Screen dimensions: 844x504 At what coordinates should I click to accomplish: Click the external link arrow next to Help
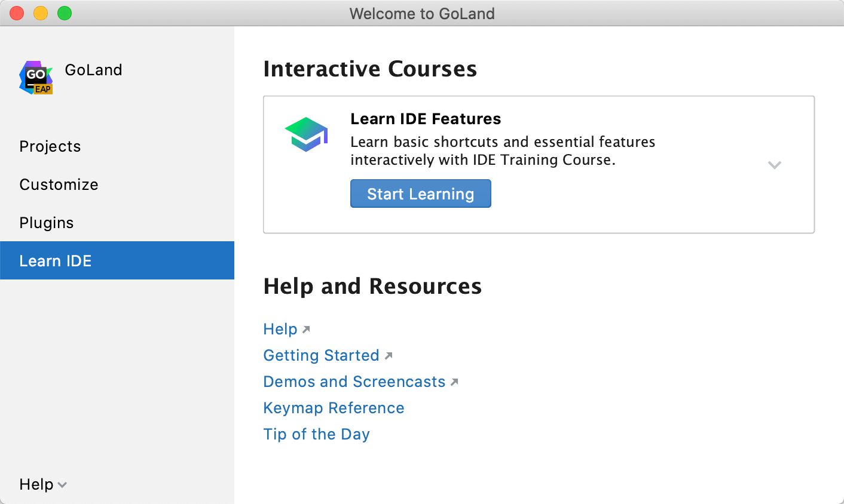point(307,328)
